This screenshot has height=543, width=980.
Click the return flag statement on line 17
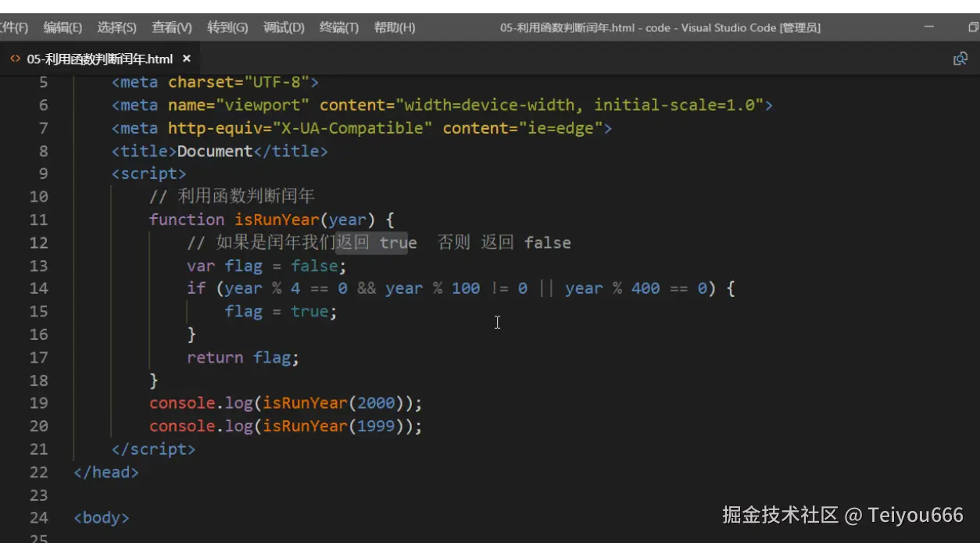pos(243,357)
